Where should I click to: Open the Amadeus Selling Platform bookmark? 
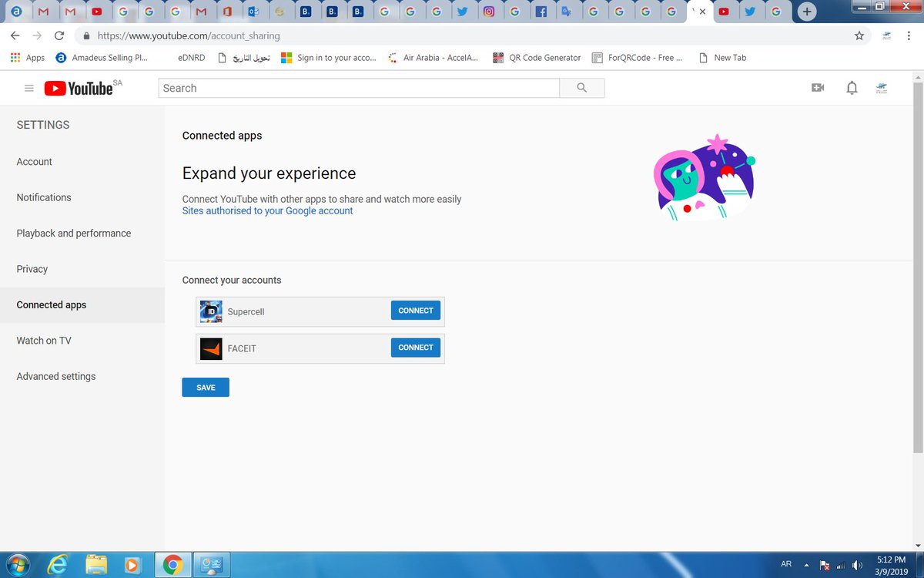click(x=102, y=57)
